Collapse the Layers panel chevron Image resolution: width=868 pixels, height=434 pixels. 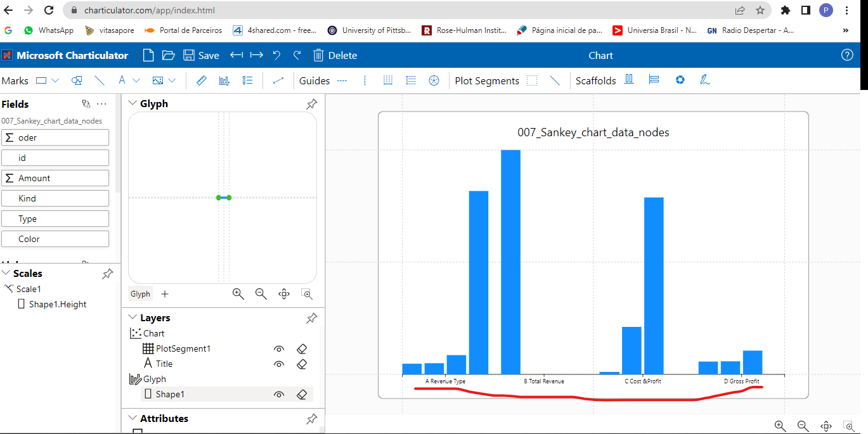click(x=133, y=317)
